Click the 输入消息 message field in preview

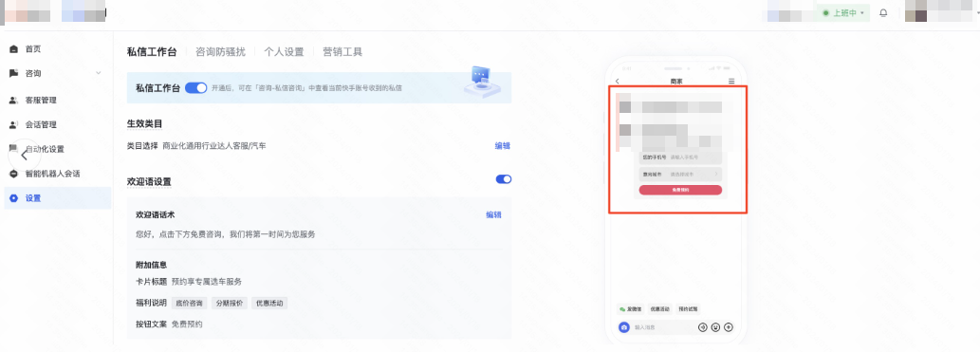pyautogui.click(x=663, y=327)
